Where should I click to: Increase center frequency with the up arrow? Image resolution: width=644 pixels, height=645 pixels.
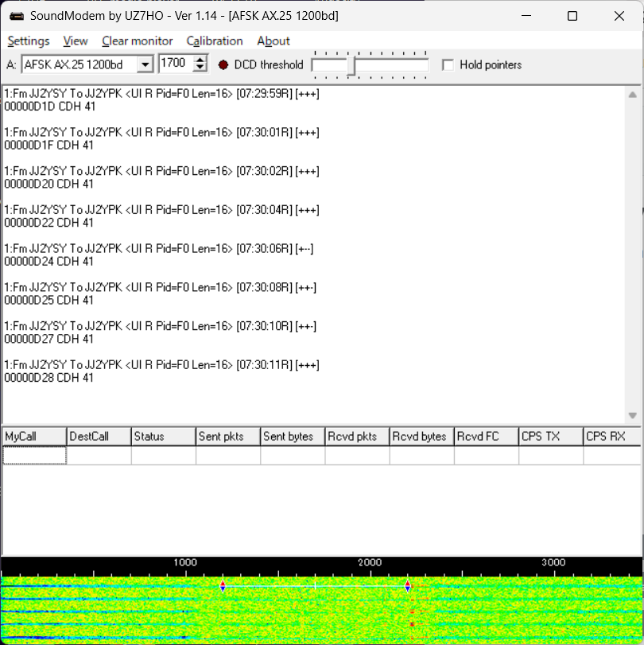(200, 60)
